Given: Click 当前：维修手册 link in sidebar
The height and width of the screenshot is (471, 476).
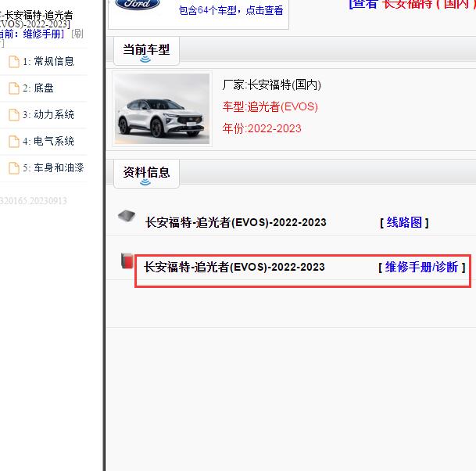Looking at the screenshot, I should tap(32, 34).
